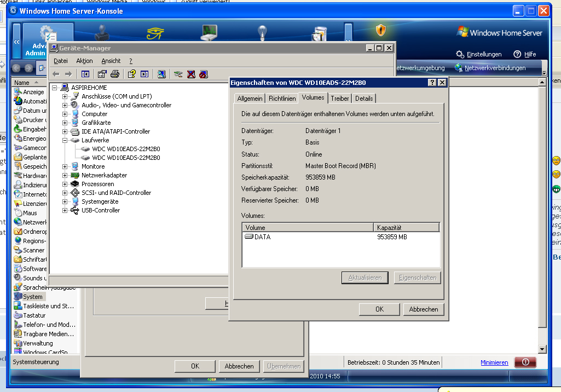Switch to the Treiber tab
The width and height of the screenshot is (561, 392).
coord(340,99)
